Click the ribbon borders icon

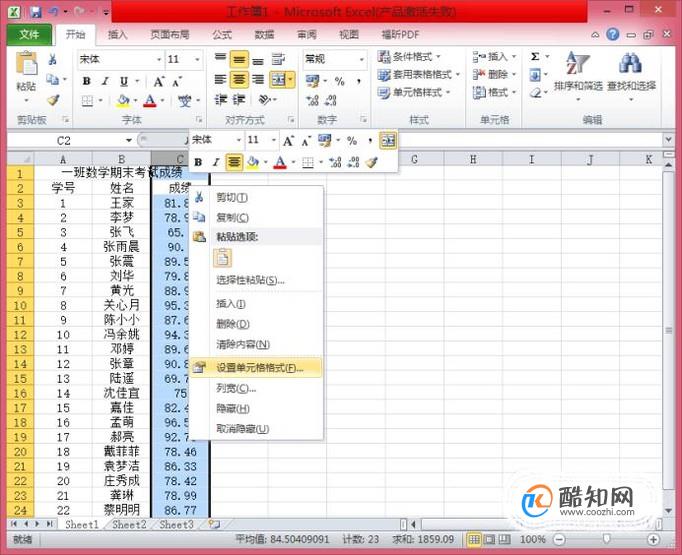click(87, 101)
